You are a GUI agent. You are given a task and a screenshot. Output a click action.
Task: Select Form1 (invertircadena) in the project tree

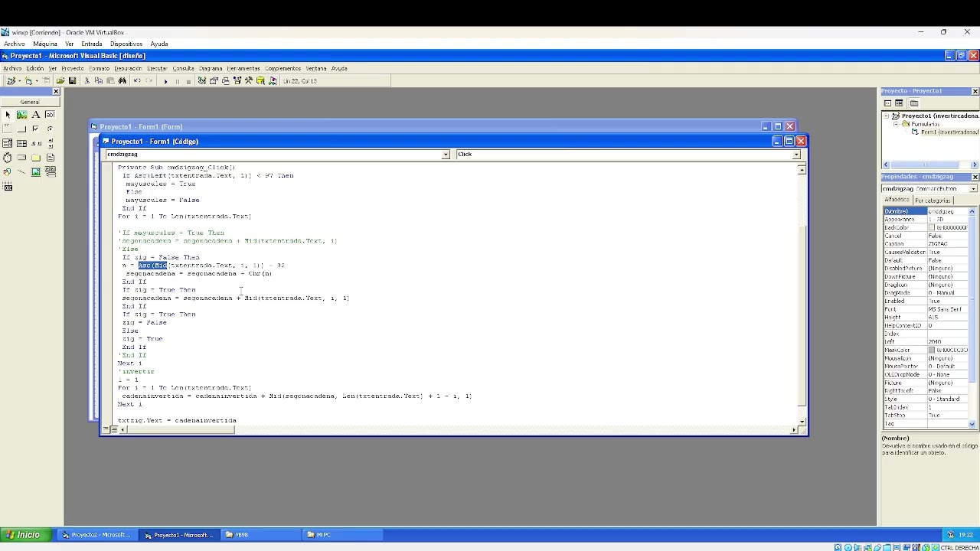[948, 132]
